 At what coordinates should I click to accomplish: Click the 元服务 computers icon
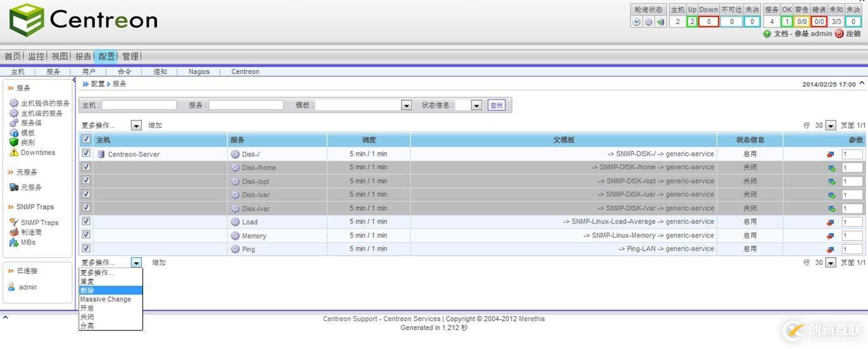pos(14,187)
